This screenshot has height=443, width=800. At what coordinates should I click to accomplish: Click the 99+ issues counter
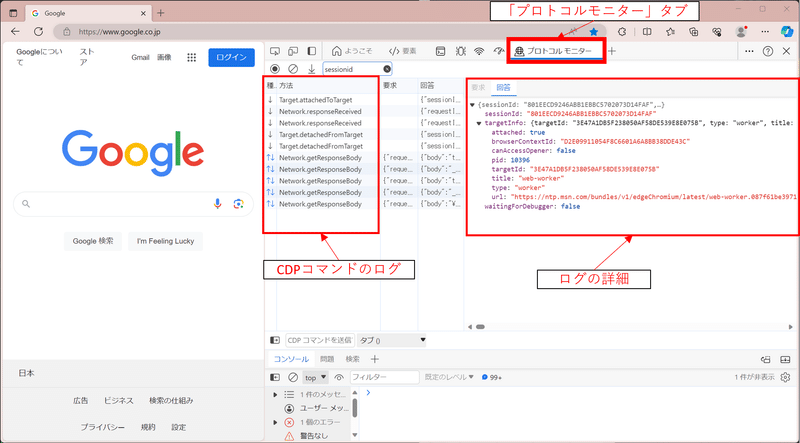point(491,378)
